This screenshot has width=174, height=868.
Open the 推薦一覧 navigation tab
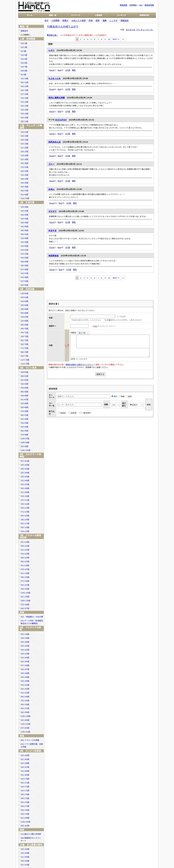point(53,15)
